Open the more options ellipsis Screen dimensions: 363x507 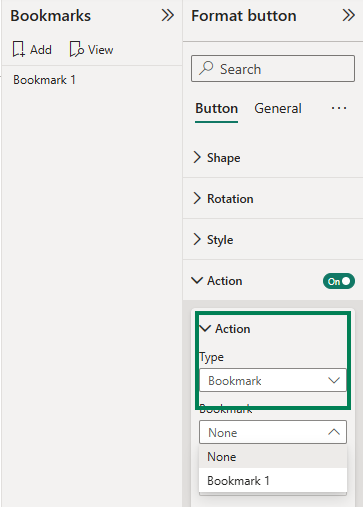click(x=339, y=108)
